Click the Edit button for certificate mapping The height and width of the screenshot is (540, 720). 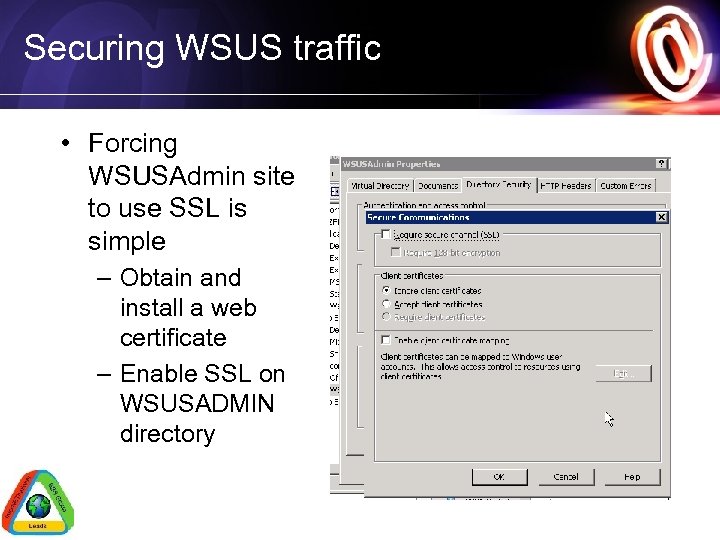coord(624,373)
